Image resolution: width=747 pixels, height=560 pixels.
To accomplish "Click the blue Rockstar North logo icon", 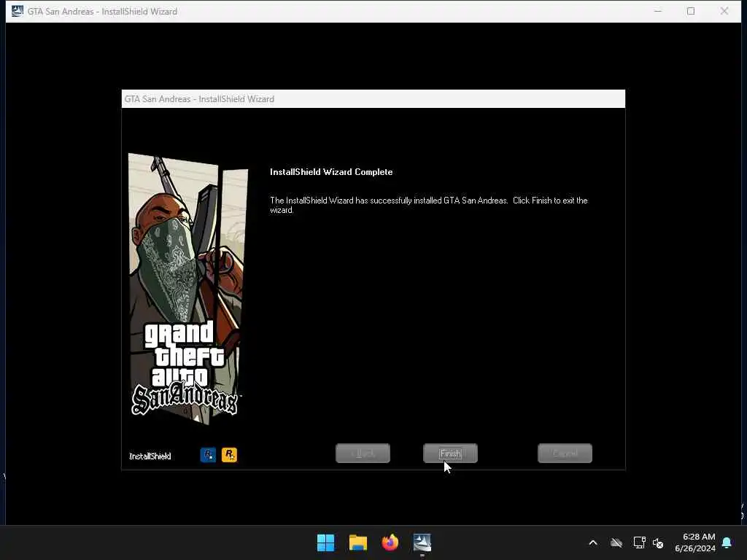I will 208,455.
